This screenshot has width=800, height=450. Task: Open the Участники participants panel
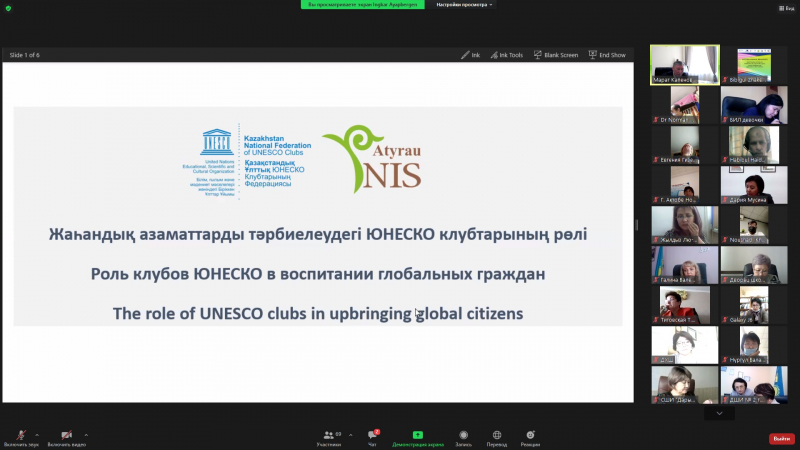(329, 435)
